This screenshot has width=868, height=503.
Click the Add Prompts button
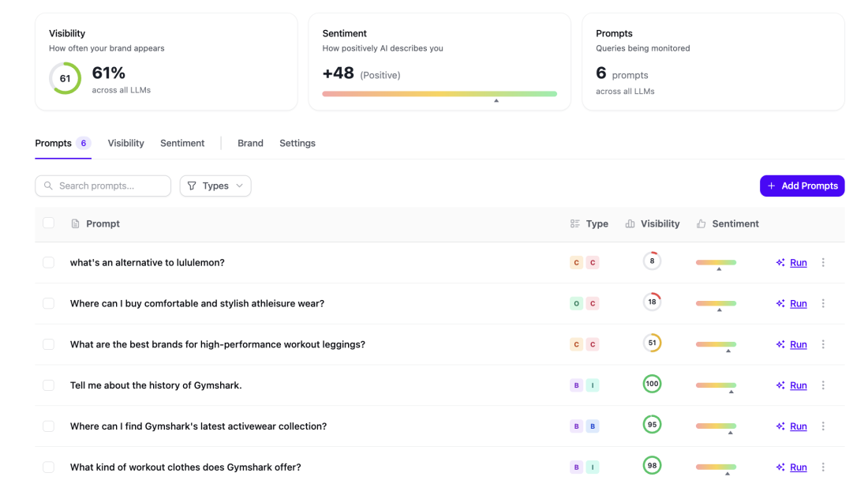(802, 186)
